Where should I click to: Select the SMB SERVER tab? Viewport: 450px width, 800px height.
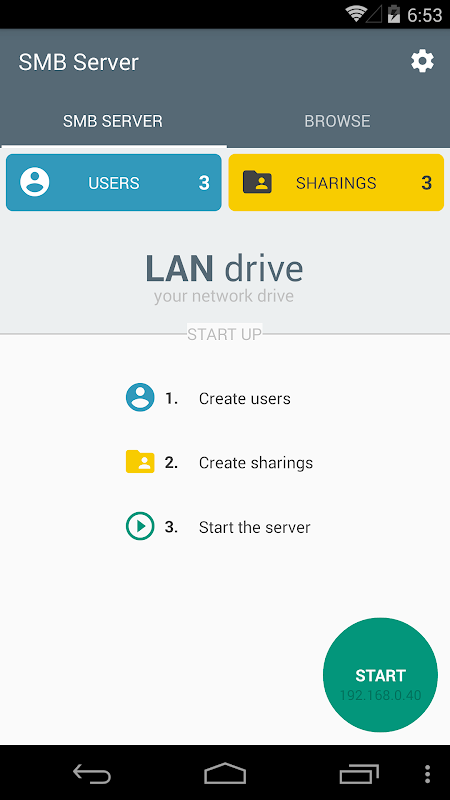click(x=113, y=121)
